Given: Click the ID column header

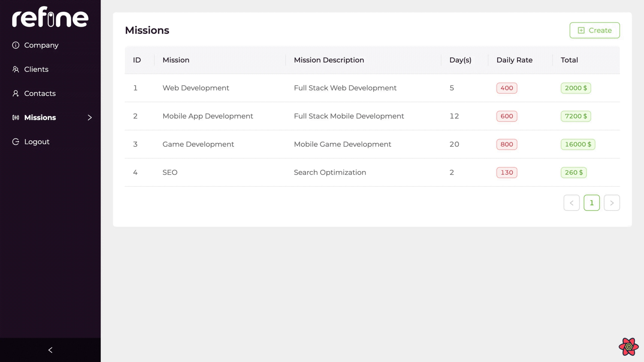Looking at the screenshot, I should point(137,60).
